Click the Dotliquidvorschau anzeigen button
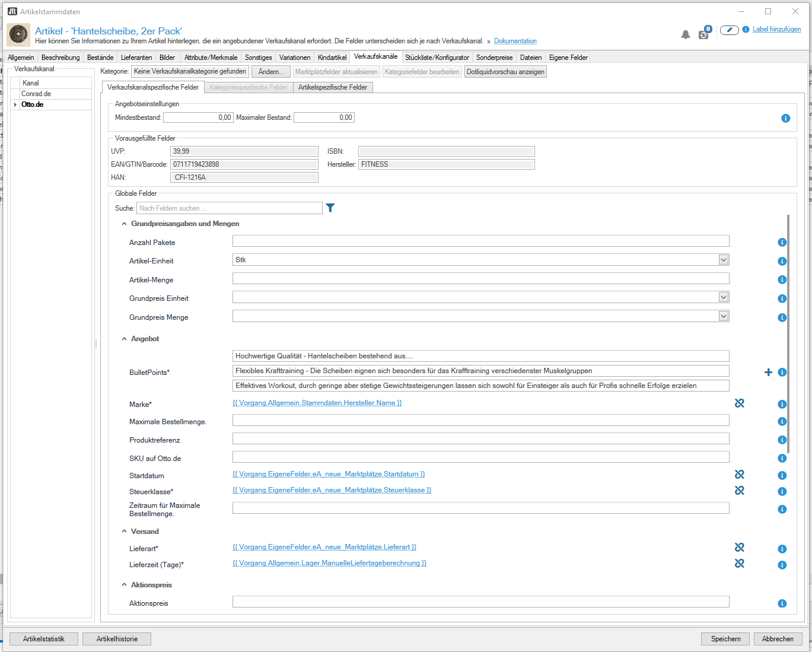 [x=505, y=72]
